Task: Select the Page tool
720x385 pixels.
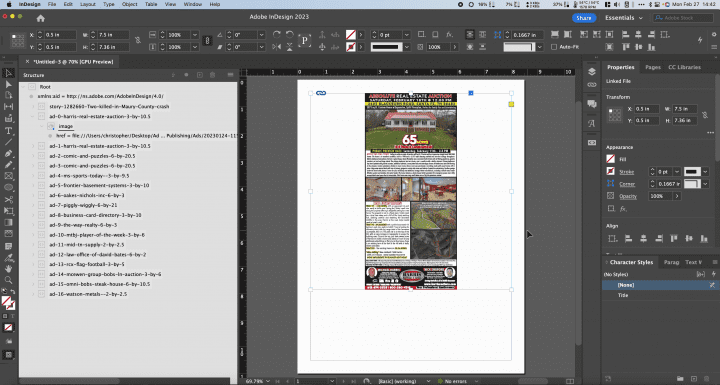Action: [x=8, y=95]
